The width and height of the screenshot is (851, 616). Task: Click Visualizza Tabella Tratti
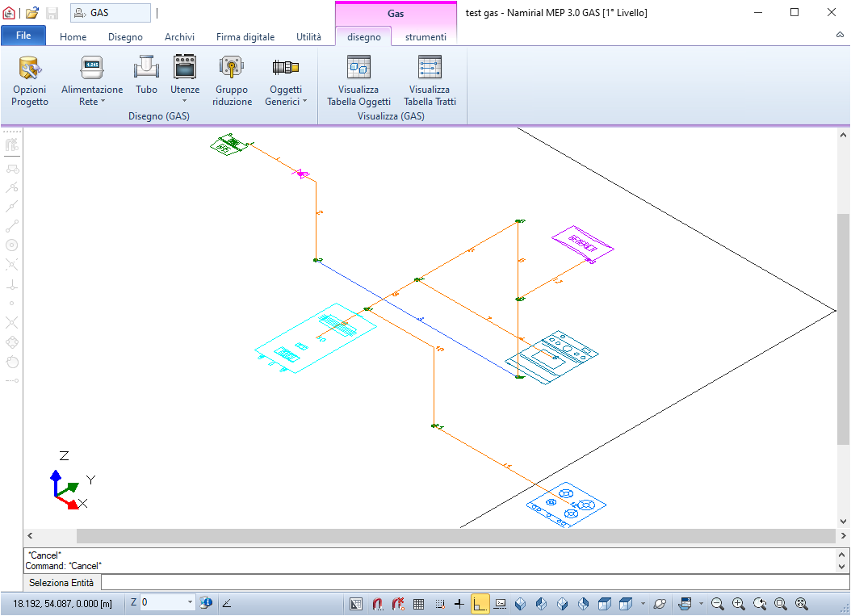coord(430,82)
